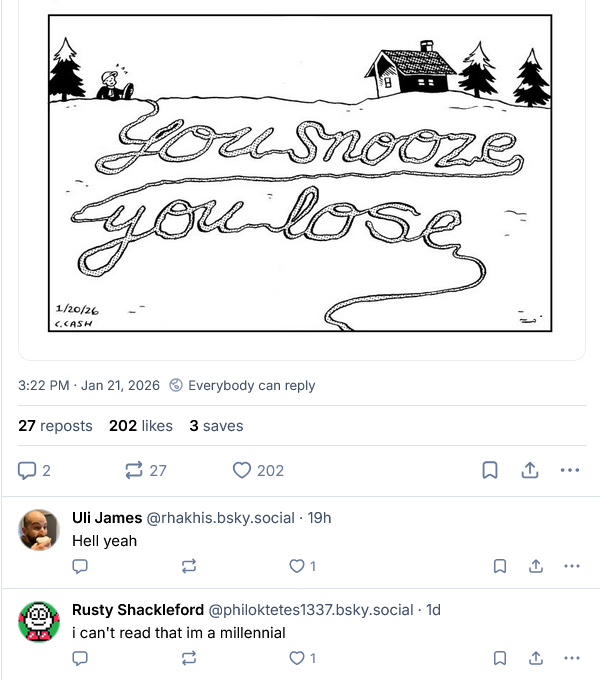
Task: Open the @rhakhis.bsky.social handle link
Action: point(221,518)
